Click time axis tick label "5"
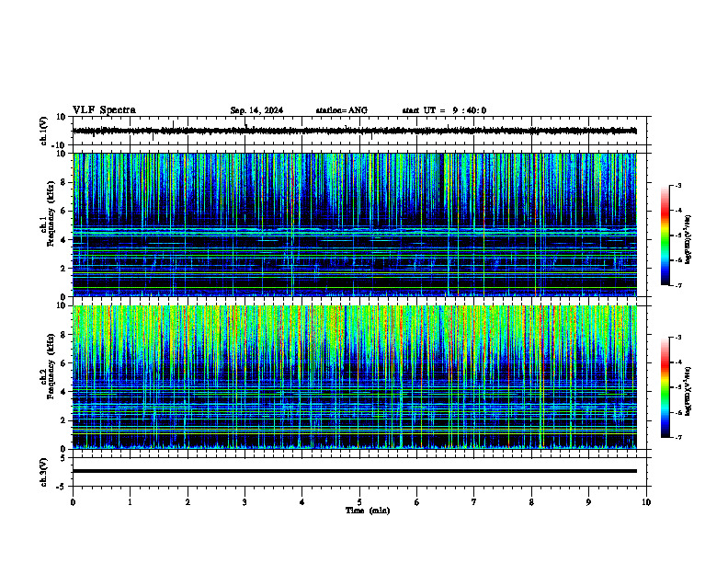The width and height of the screenshot is (728, 563). 359,502
